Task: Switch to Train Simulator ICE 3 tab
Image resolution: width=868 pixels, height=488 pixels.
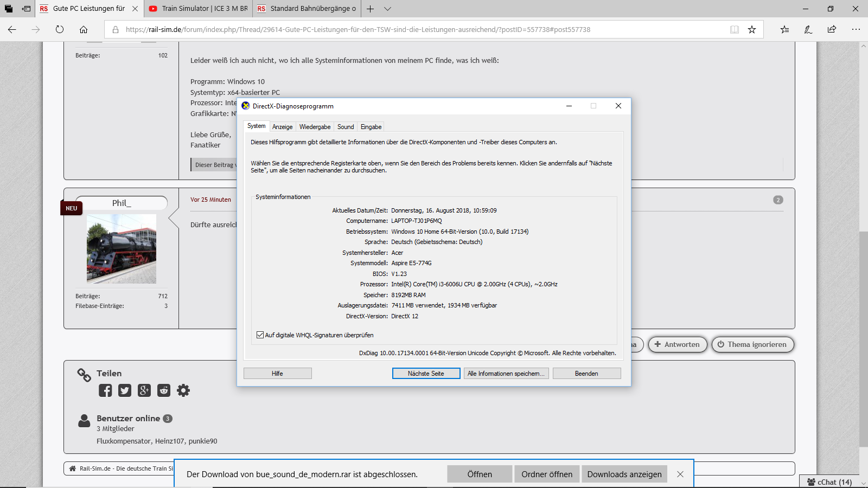Action: (x=198, y=9)
